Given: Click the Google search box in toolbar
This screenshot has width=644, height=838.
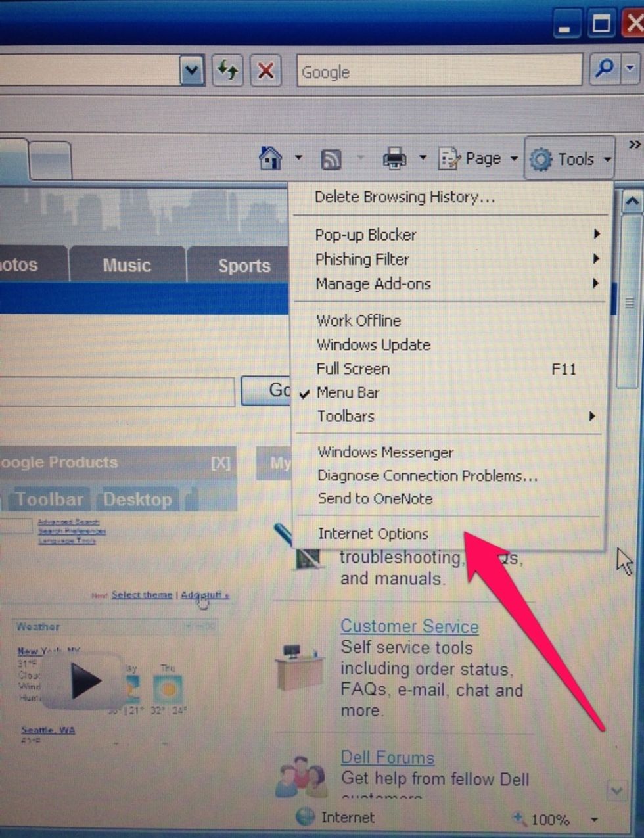Looking at the screenshot, I should 440,70.
